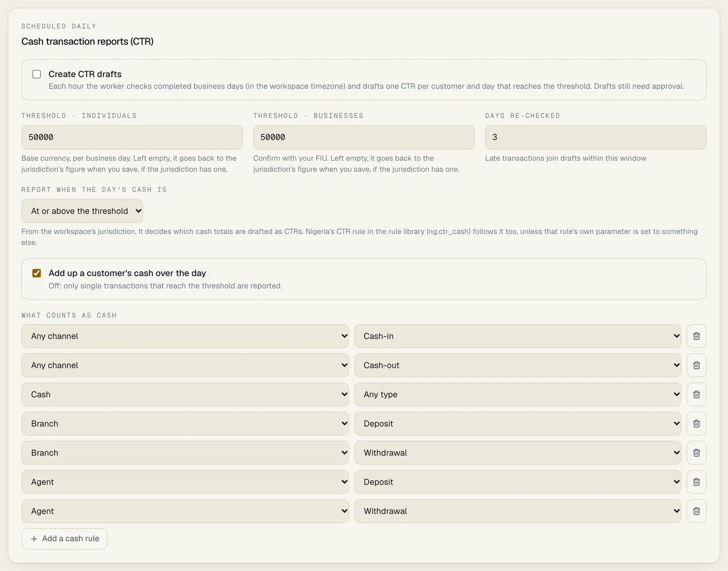Delete the Any channel / Cash-in rule

click(696, 336)
